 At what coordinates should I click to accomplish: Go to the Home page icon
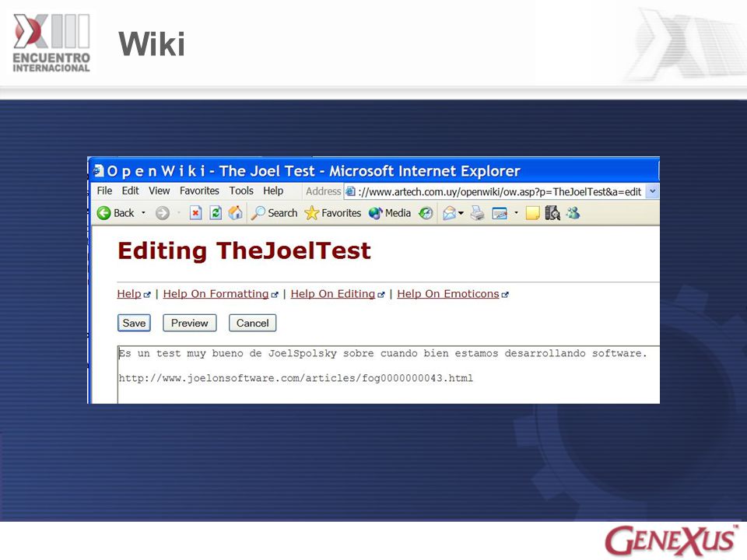[235, 213]
